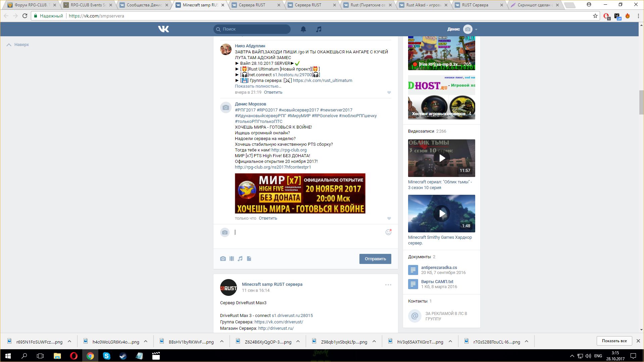The height and width of the screenshot is (362, 644).
Task: Attach an audio track to comment
Action: 240,259
